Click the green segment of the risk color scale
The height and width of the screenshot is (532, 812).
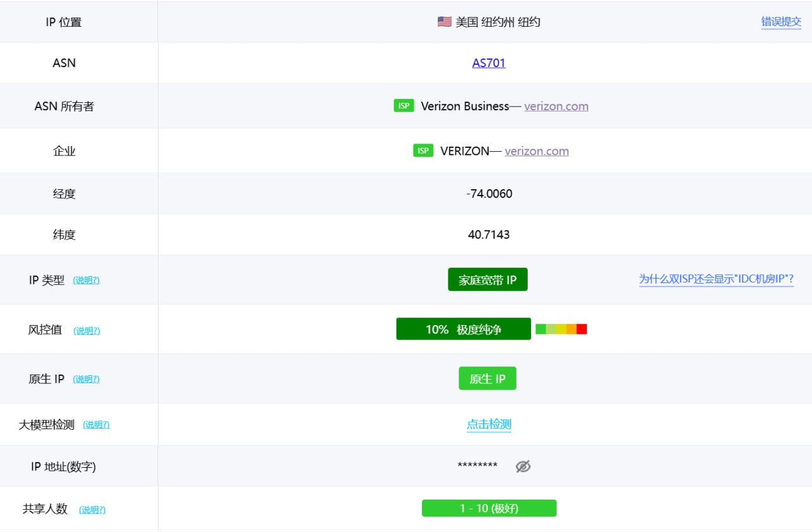point(540,329)
